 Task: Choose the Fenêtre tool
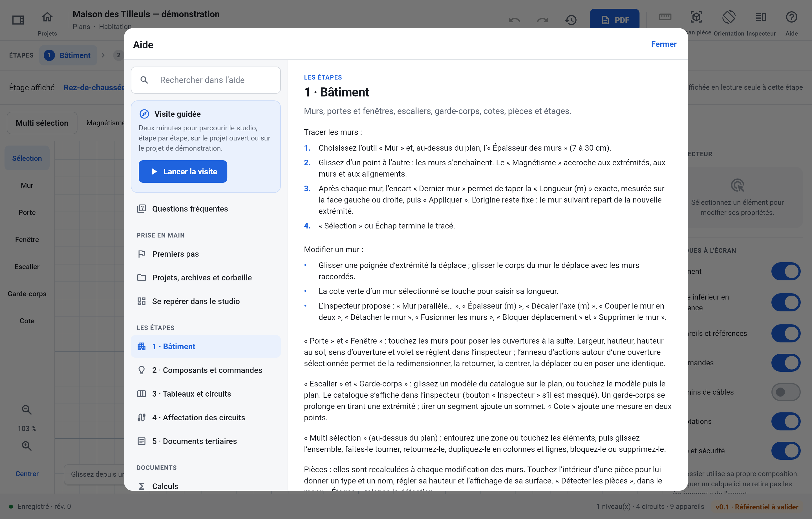coord(27,239)
